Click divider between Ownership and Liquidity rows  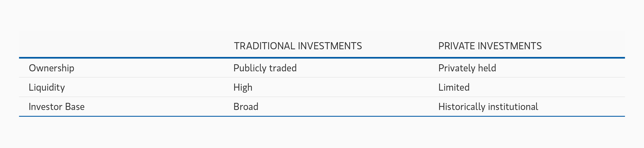[322, 77]
